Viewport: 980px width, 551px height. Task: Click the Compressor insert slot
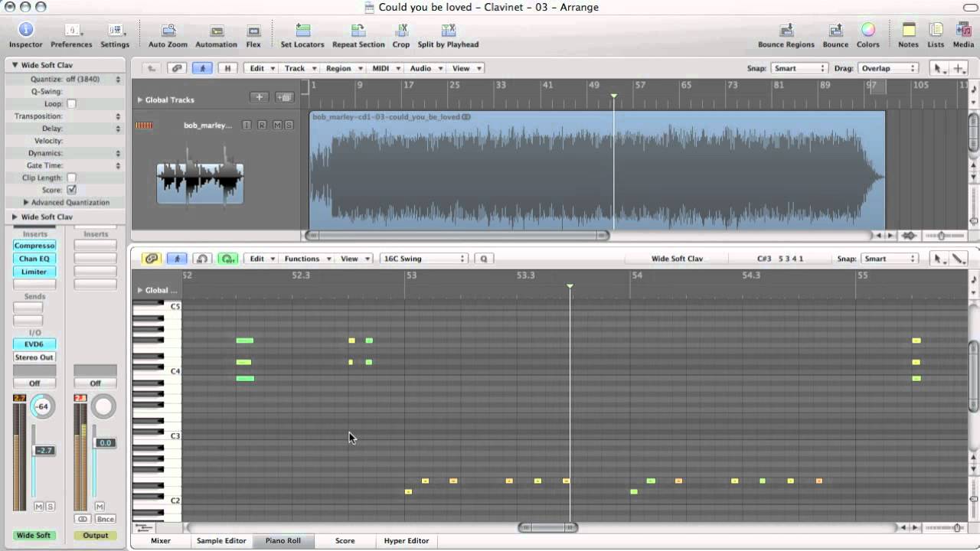point(34,246)
